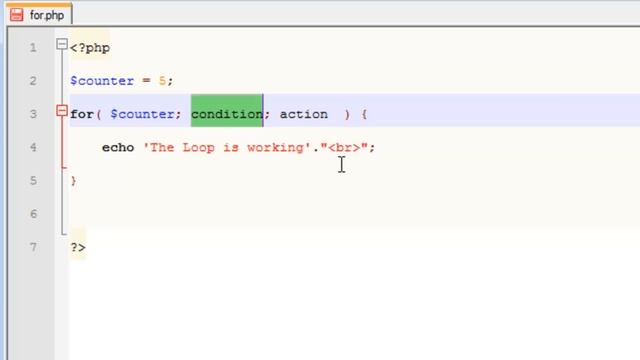Switch to the for.php tab

[x=40, y=15]
